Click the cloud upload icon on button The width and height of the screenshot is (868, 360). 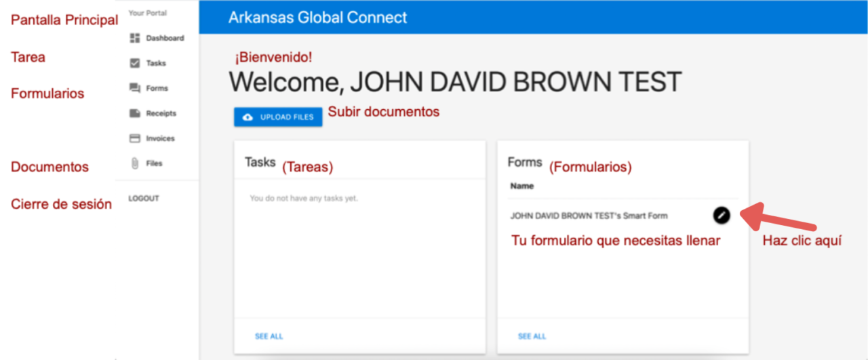pyautogui.click(x=248, y=117)
